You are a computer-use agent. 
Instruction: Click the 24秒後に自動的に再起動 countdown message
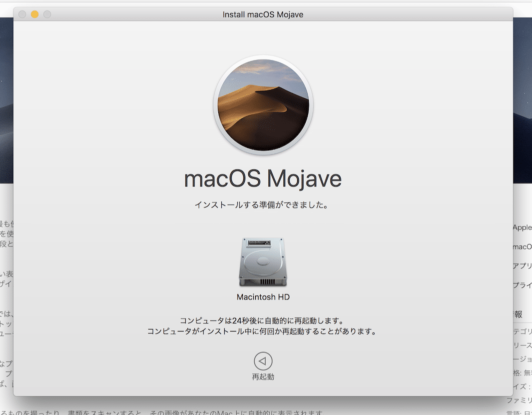262,320
